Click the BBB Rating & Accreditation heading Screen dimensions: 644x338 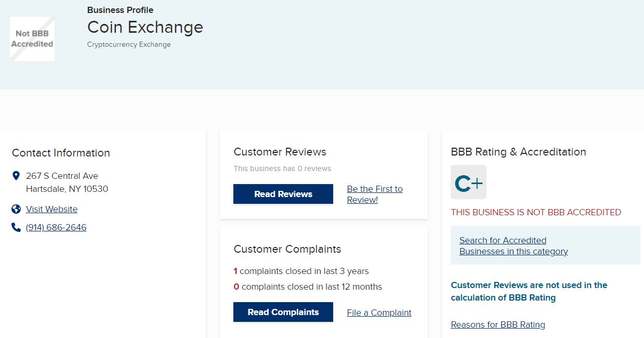click(x=518, y=152)
